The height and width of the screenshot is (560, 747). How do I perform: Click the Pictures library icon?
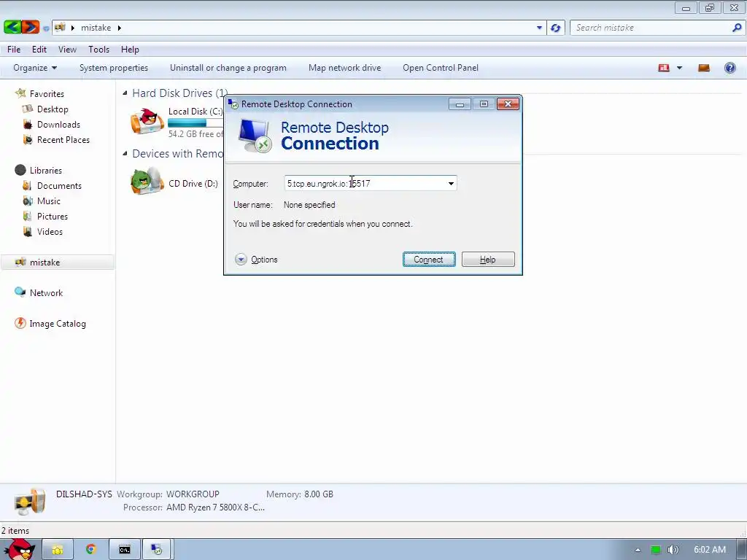28,216
